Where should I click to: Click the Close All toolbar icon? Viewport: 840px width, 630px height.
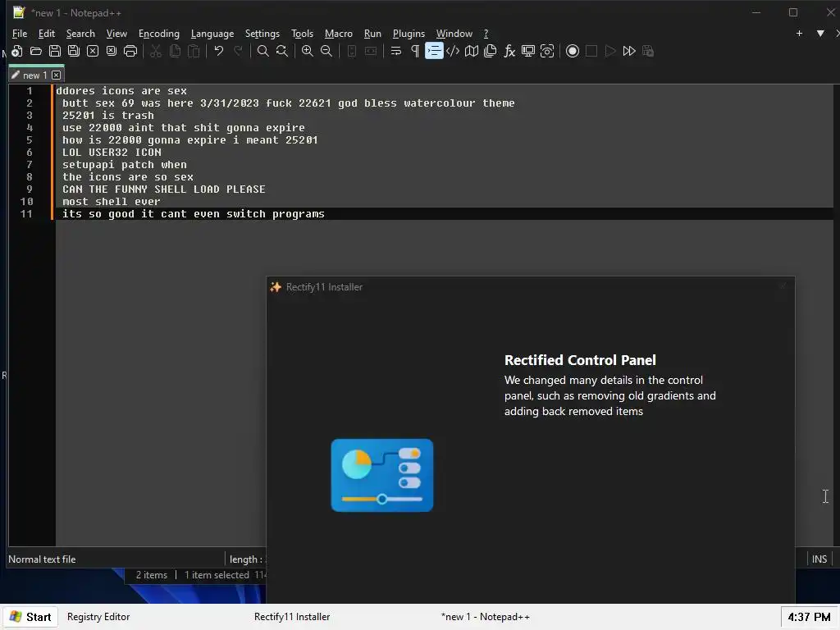click(x=112, y=51)
